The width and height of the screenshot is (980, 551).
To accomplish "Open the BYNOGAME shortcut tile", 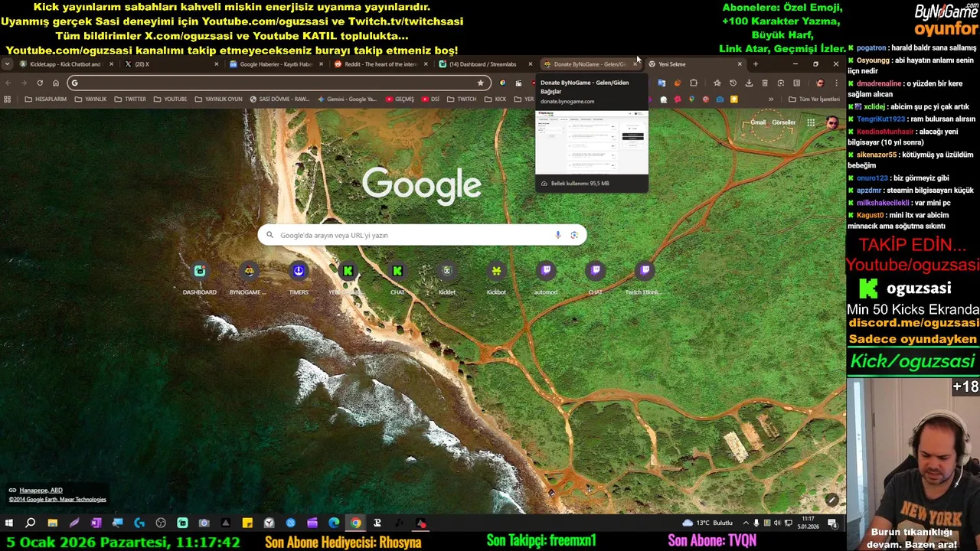I will click(x=249, y=279).
